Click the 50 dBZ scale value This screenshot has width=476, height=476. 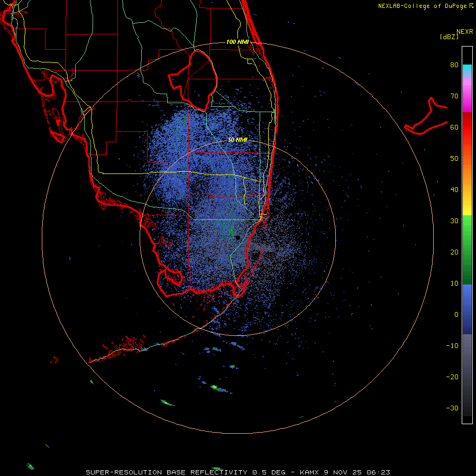(x=454, y=159)
